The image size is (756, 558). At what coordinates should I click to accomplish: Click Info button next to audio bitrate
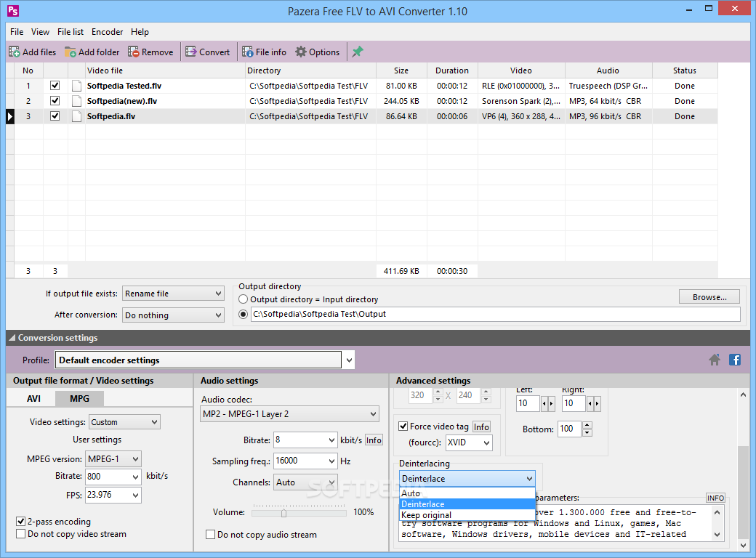click(x=374, y=440)
